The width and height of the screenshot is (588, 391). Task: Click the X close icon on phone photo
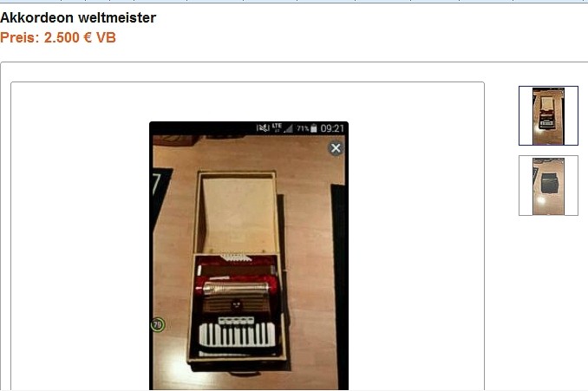tap(336, 148)
